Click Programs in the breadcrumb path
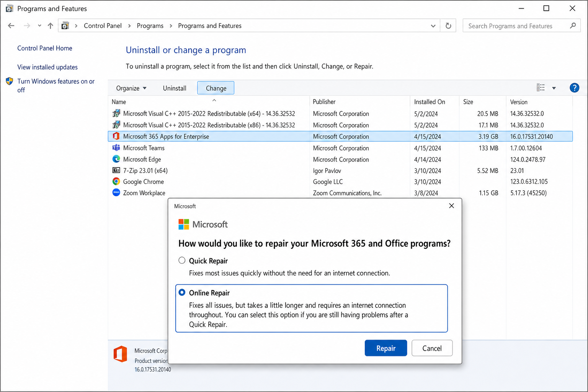The image size is (588, 392). (150, 26)
